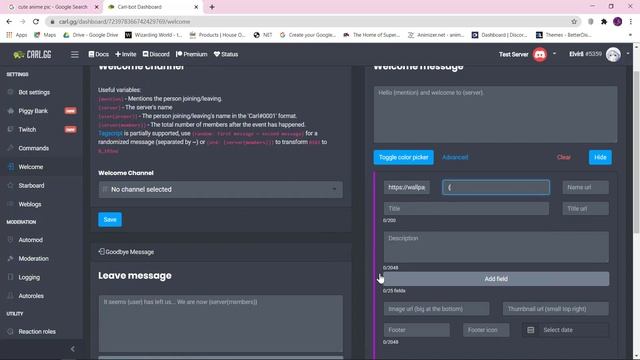Click the Thumbnail url field
Viewport: 640px width, 360px height.
(556, 309)
